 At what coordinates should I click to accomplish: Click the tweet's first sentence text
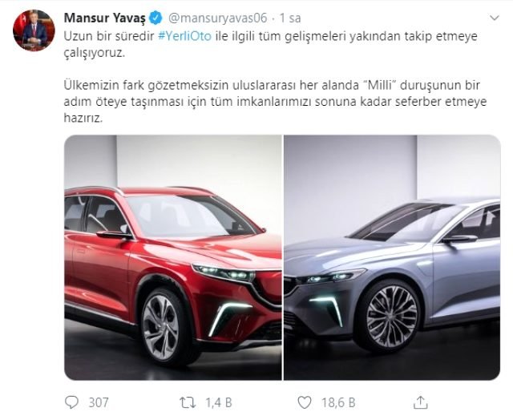pyautogui.click(x=271, y=45)
